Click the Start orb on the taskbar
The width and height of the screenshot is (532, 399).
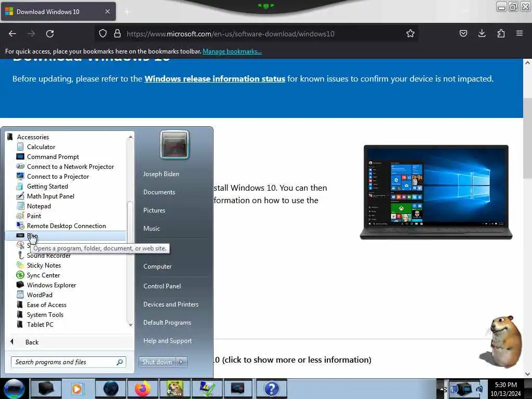point(14,389)
